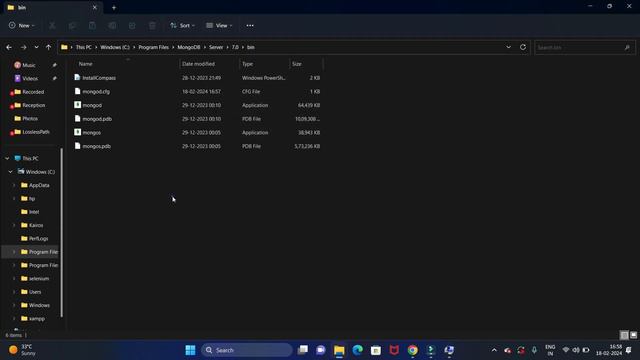This screenshot has width=640, height=360.
Task: Go back with the Back arrow
Action: pyautogui.click(x=9, y=47)
